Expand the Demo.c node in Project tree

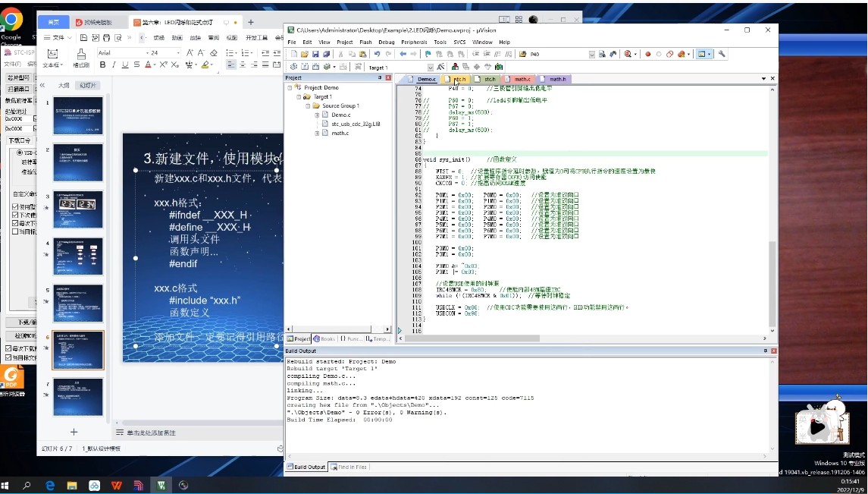click(x=317, y=115)
